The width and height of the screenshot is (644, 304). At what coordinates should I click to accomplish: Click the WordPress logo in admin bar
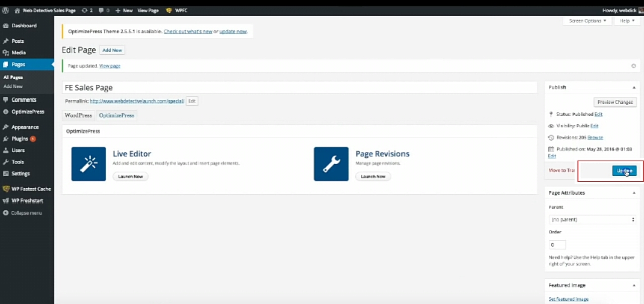(x=5, y=10)
